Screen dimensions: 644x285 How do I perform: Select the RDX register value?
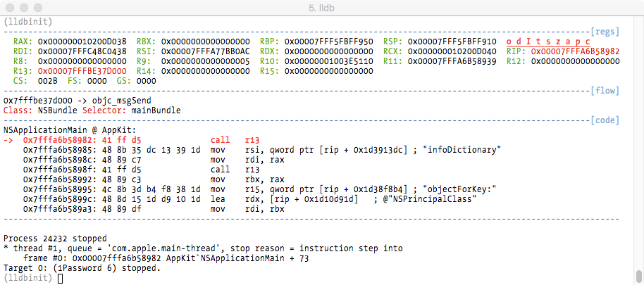328,51
